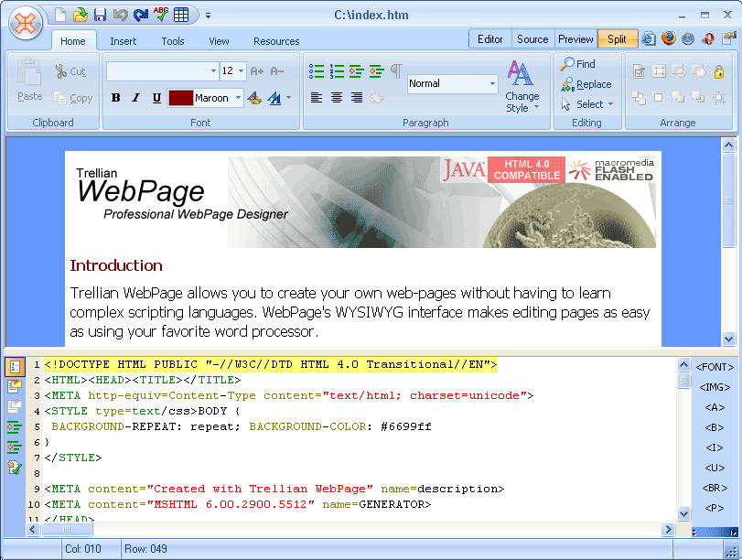Click Find in Editing group
The width and height of the screenshot is (742, 560).
tap(578, 64)
